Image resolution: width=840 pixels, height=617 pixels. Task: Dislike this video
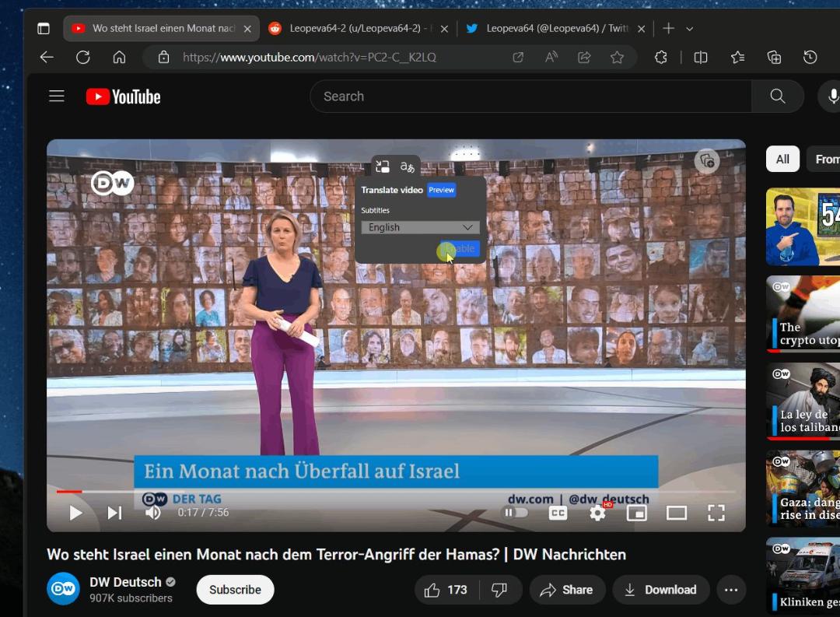500,591
